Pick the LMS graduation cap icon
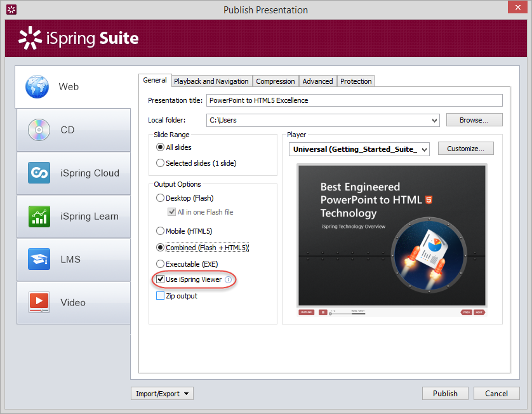This screenshot has width=532, height=414. coord(39,259)
